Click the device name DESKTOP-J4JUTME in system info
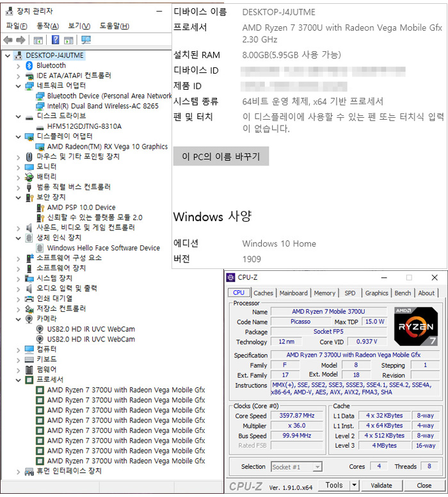This screenshot has height=497, width=448. tap(279, 12)
